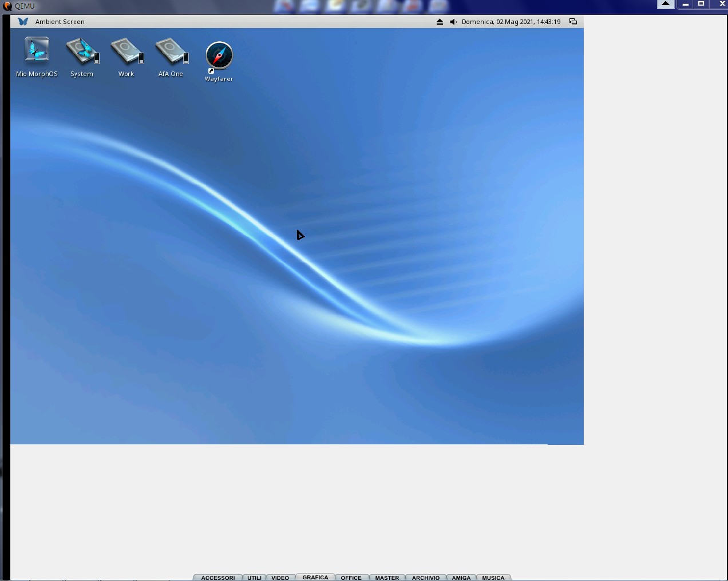
Task: Click the date and time clock
Action: pyautogui.click(x=511, y=22)
